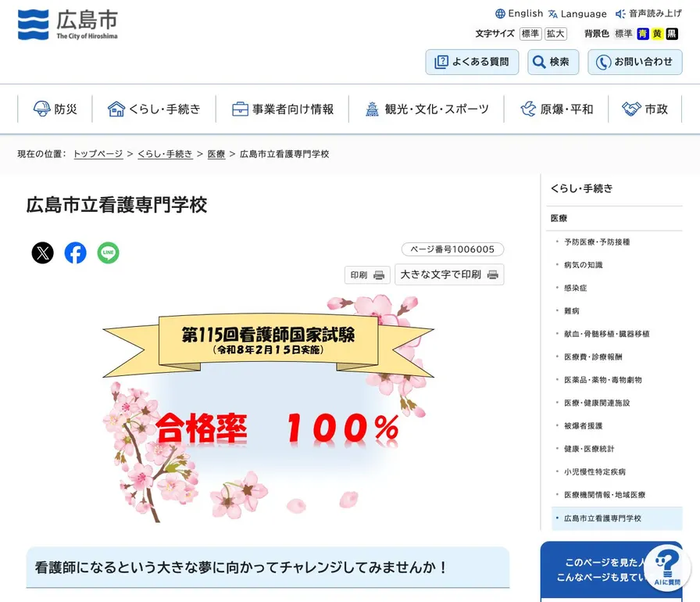Screen dimensions: 700x602
Task: Click the question-mark icon in よくある質問
Action: 441,62
